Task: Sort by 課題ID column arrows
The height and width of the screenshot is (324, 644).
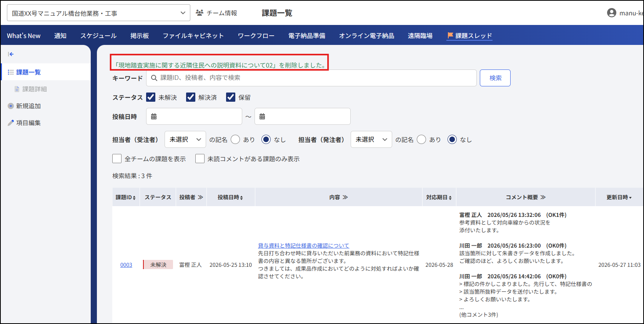Action: 134,197
